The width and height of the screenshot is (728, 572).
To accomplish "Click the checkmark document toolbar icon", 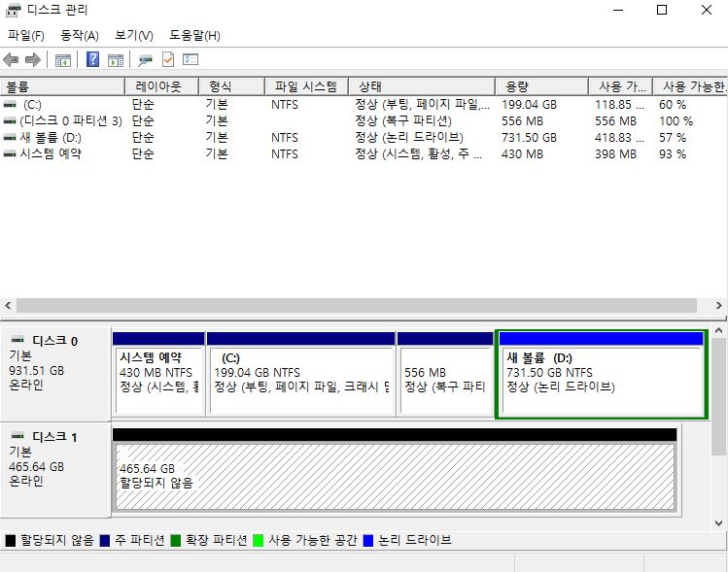I will coord(168,59).
